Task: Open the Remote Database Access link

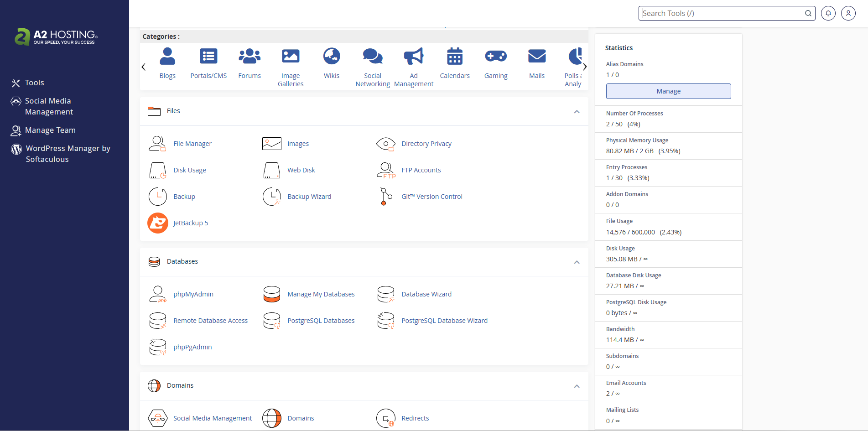Action: coord(211,321)
